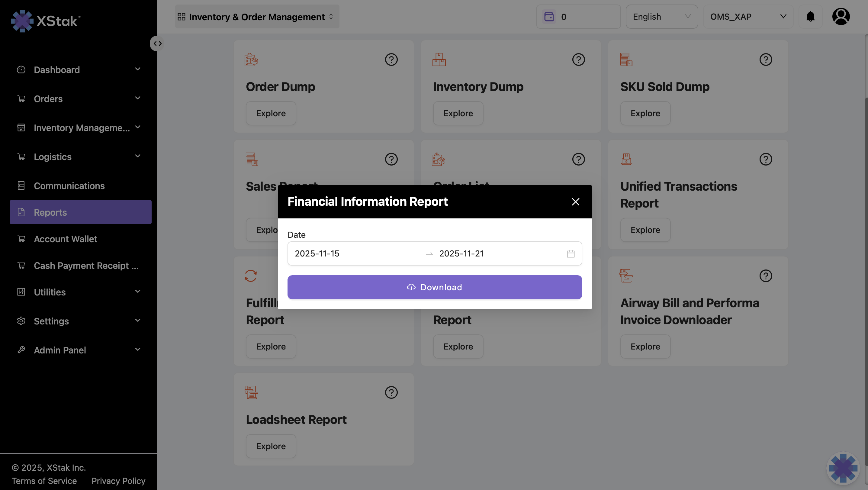Close the Financial Information Report dialog
Screen dimensions: 868x490
(x=576, y=201)
